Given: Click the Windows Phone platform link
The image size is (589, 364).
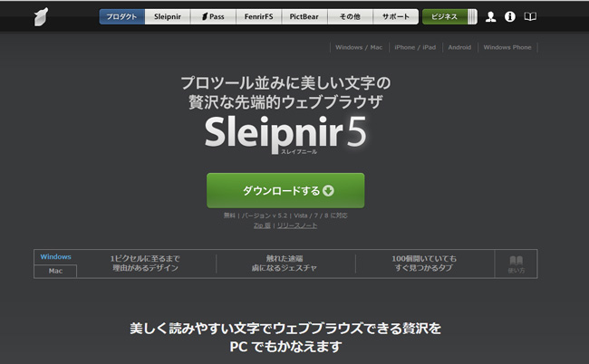Looking at the screenshot, I should [x=507, y=47].
